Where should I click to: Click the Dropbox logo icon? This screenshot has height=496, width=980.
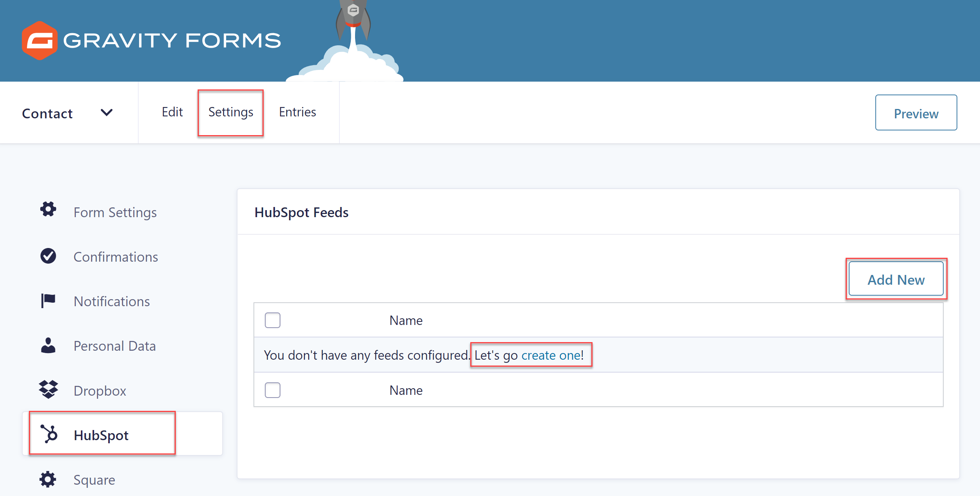pos(48,389)
